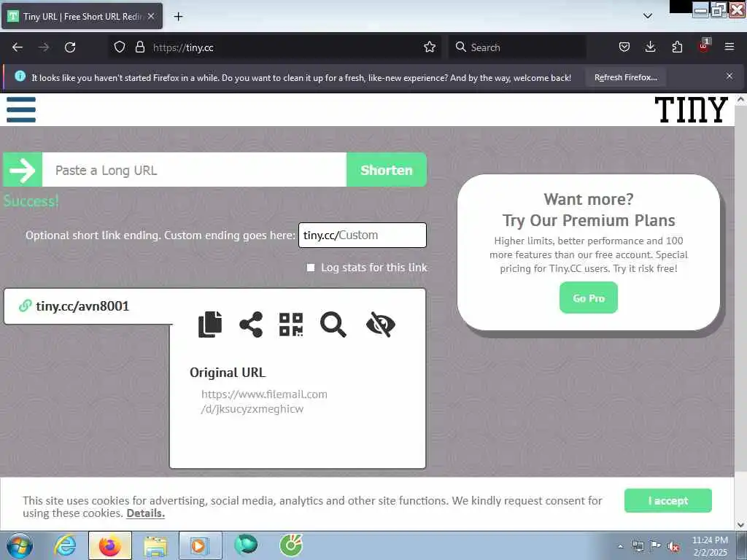The height and width of the screenshot is (560, 747).
Task: Dismiss the Firefox refresh notification bar
Action: click(729, 76)
